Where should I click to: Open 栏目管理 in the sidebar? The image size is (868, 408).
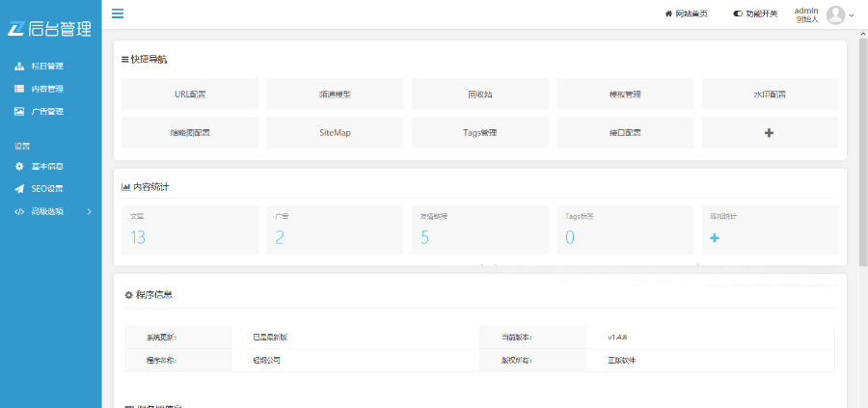click(46, 66)
